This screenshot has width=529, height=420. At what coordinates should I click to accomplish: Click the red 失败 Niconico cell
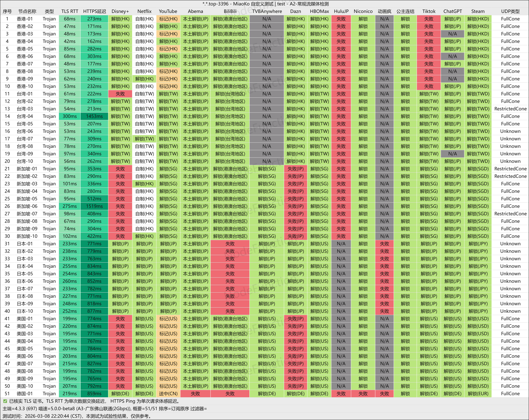tap(363, 394)
